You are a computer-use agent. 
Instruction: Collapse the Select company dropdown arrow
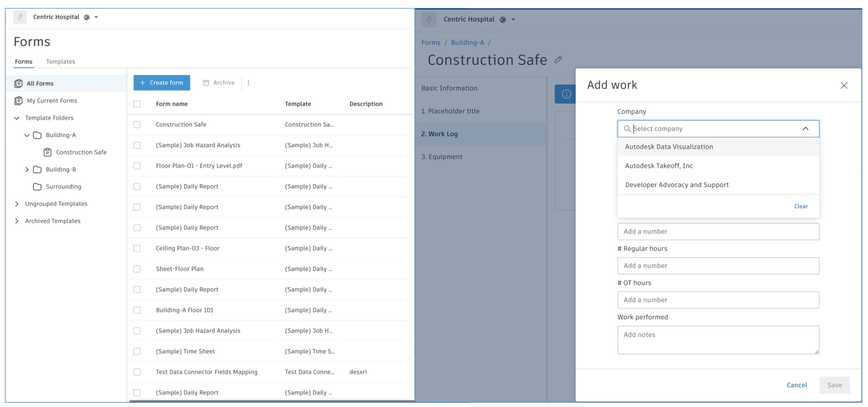[x=806, y=128]
